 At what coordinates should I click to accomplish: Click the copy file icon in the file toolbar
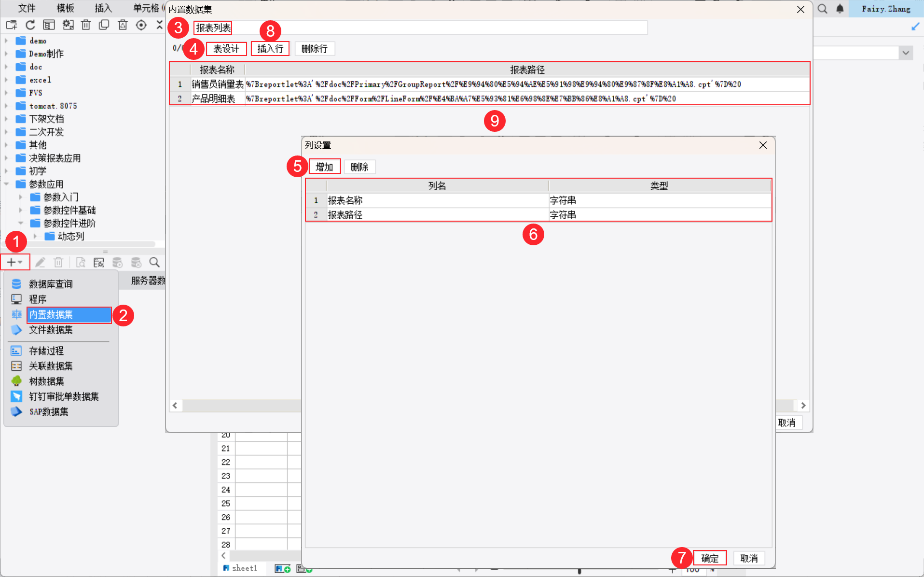click(x=104, y=25)
